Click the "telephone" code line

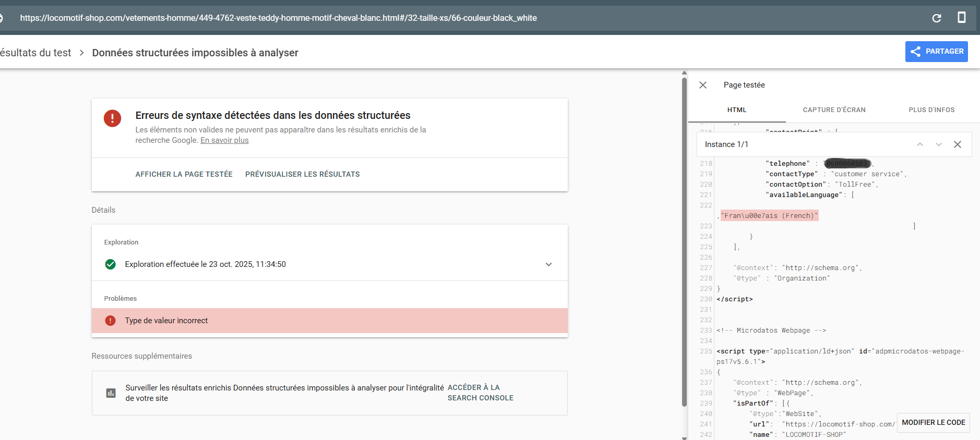820,164
